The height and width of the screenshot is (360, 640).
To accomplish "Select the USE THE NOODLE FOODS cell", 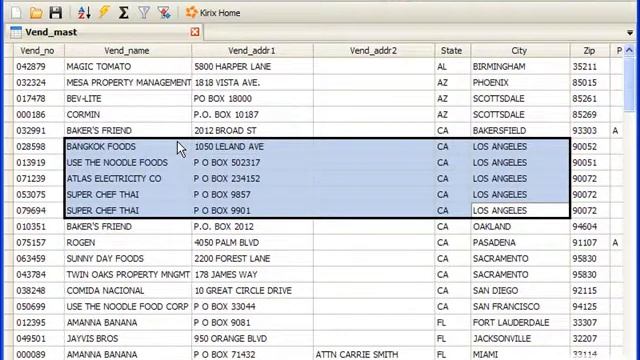I will pyautogui.click(x=127, y=162).
